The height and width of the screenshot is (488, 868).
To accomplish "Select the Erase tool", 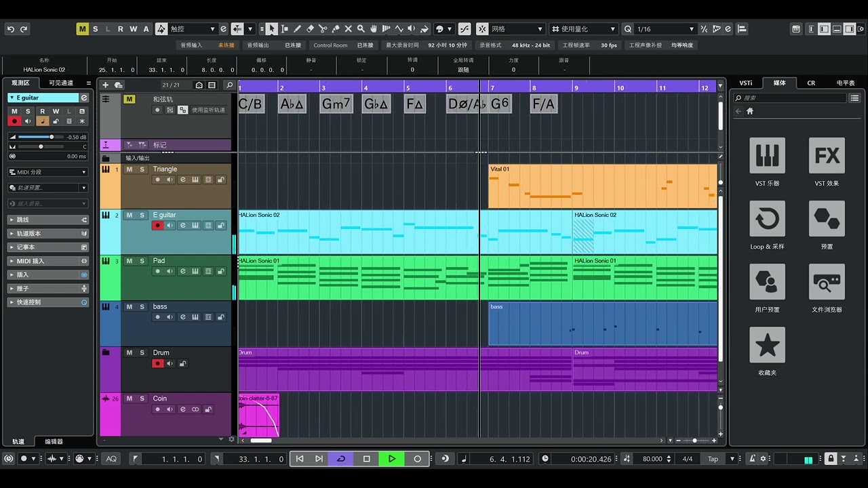I will point(310,29).
